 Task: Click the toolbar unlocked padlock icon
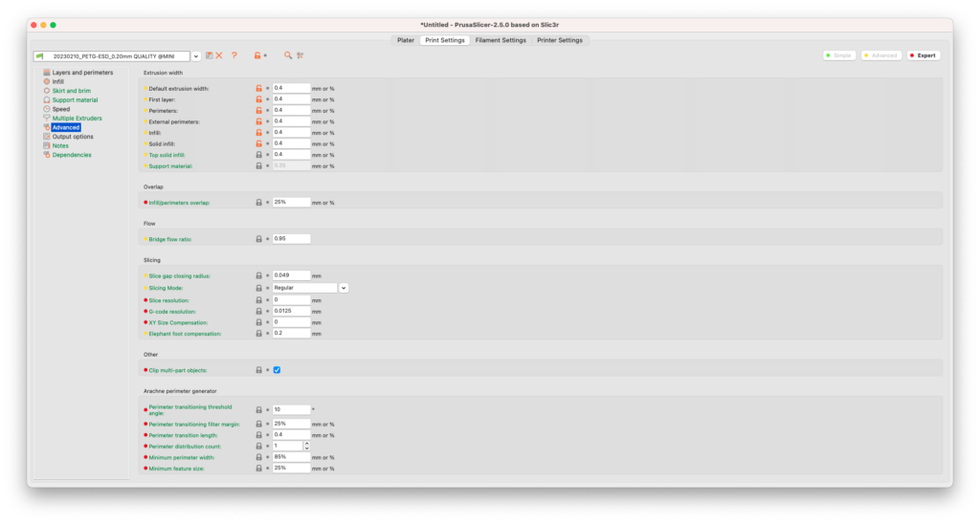[x=256, y=55]
